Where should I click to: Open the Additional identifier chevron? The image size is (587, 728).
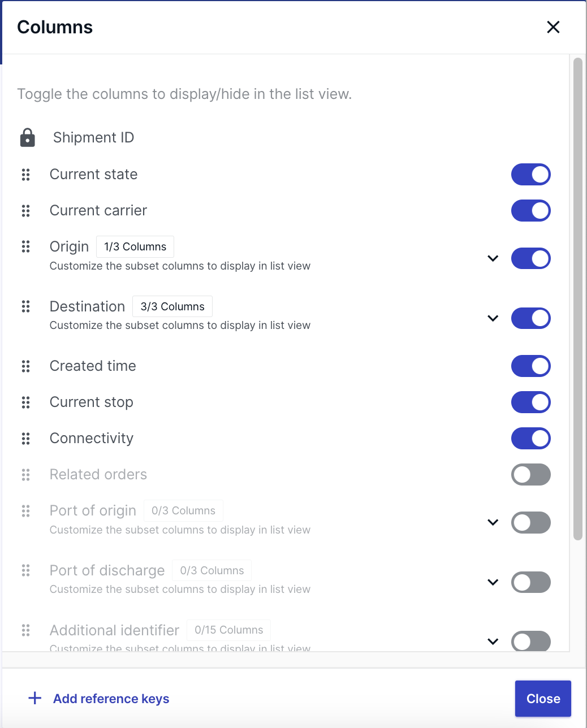click(x=493, y=642)
